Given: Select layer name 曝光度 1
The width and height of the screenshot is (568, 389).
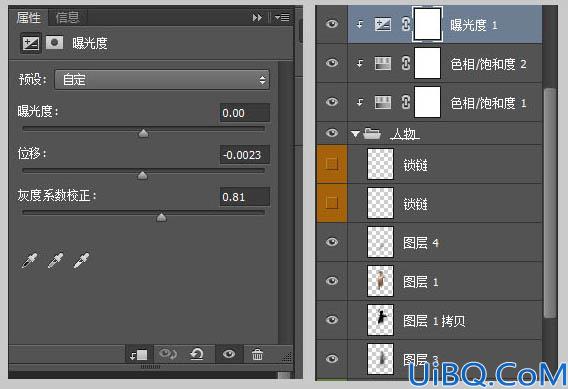Looking at the screenshot, I should (x=473, y=25).
